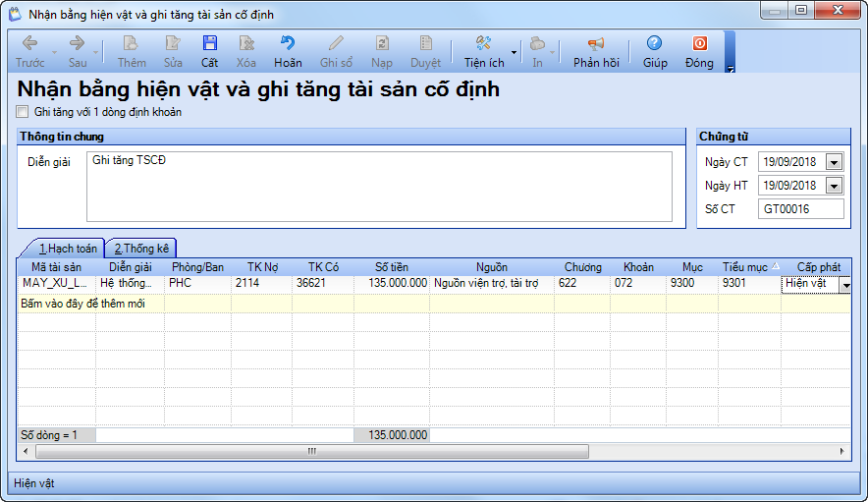Image resolution: width=868 pixels, height=502 pixels.
Task: Select the Hệ thống... description cell
Action: click(x=130, y=283)
